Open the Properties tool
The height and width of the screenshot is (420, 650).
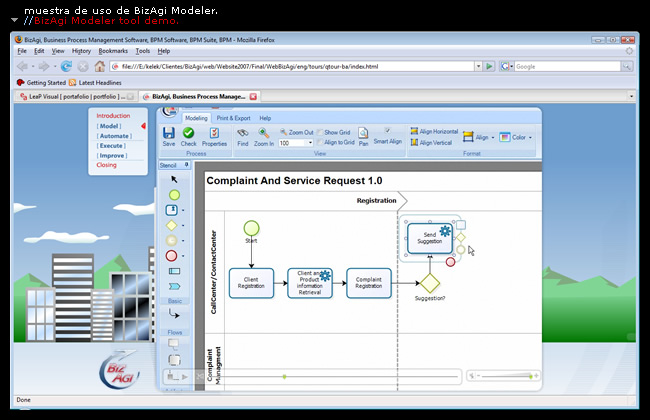[x=214, y=135]
